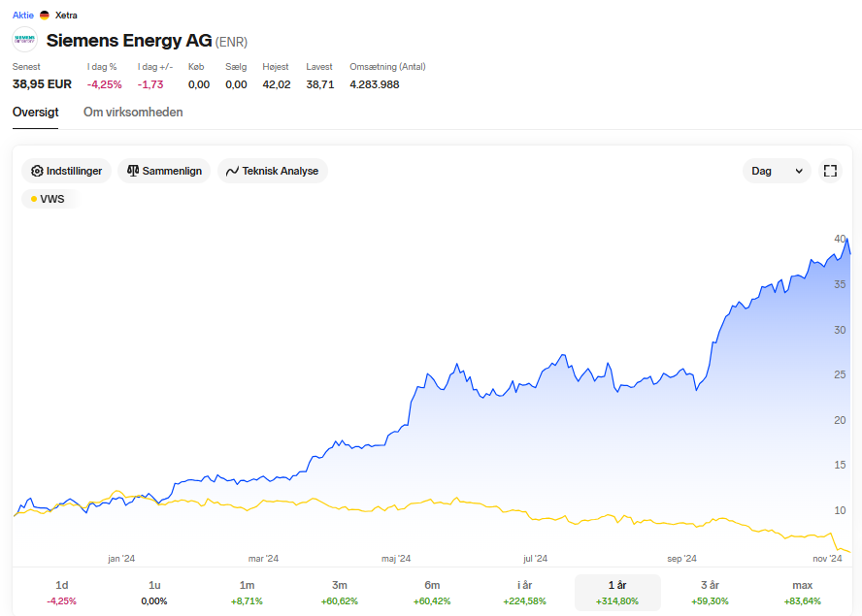Click the (ENR) ticker symbol
This screenshot has height=616, width=862.
[x=231, y=42]
